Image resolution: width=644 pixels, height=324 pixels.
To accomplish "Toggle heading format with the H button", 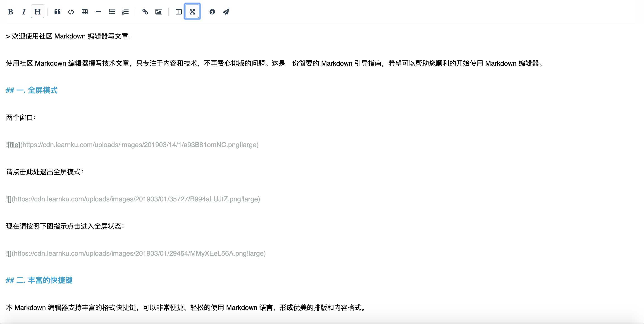I will coord(38,12).
